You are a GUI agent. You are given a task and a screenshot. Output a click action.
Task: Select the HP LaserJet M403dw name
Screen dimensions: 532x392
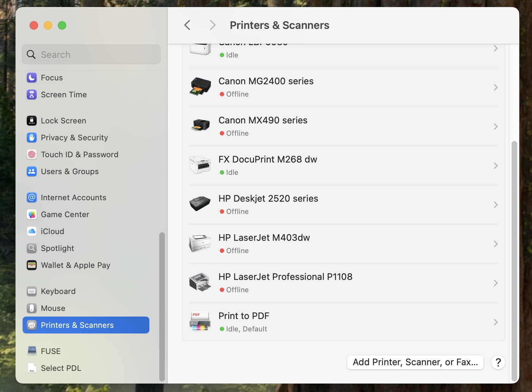tap(264, 238)
